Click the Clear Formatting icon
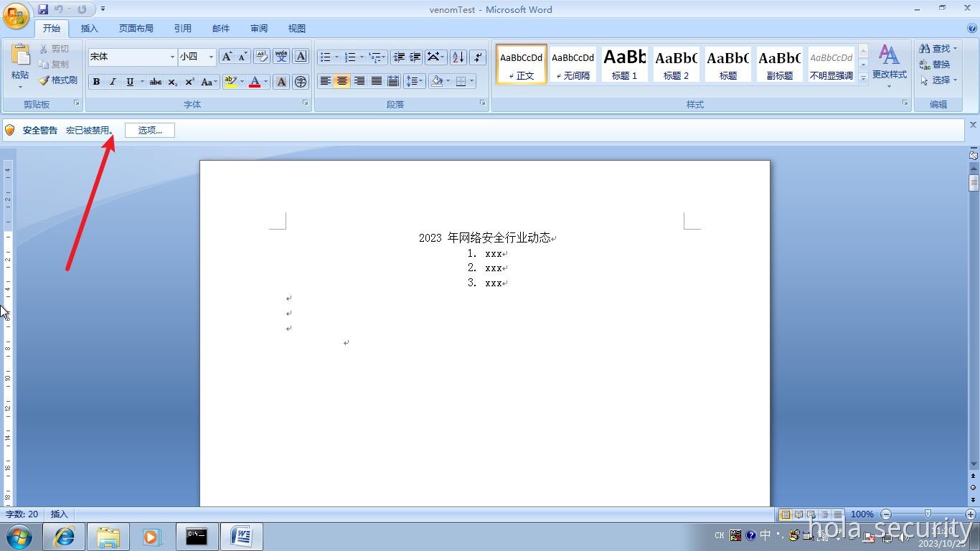Viewport: 980px width, 551px height. [x=262, y=56]
